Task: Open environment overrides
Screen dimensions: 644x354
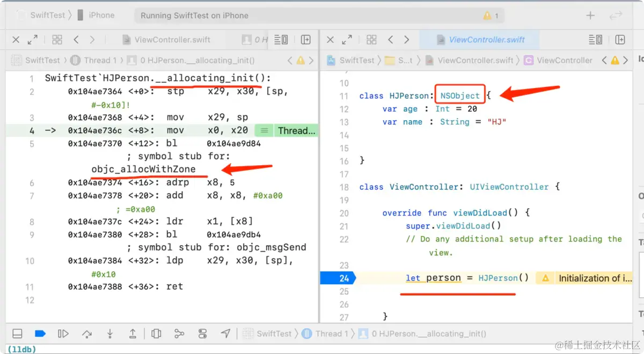Action: (x=202, y=334)
